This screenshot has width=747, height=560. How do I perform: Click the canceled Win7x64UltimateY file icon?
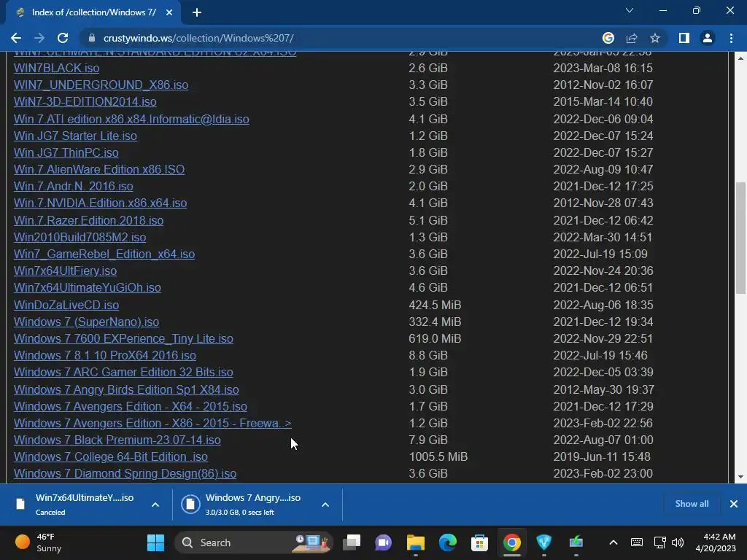20,505
